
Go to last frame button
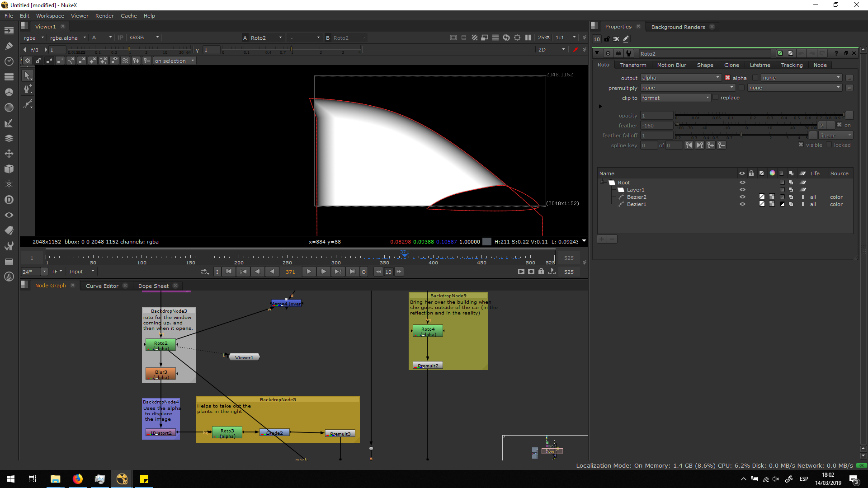(x=352, y=272)
